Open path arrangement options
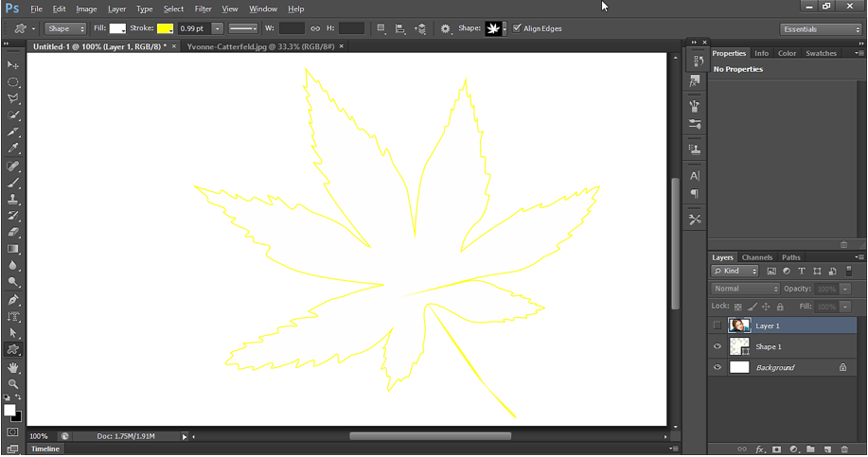The width and height of the screenshot is (868, 457). click(420, 28)
